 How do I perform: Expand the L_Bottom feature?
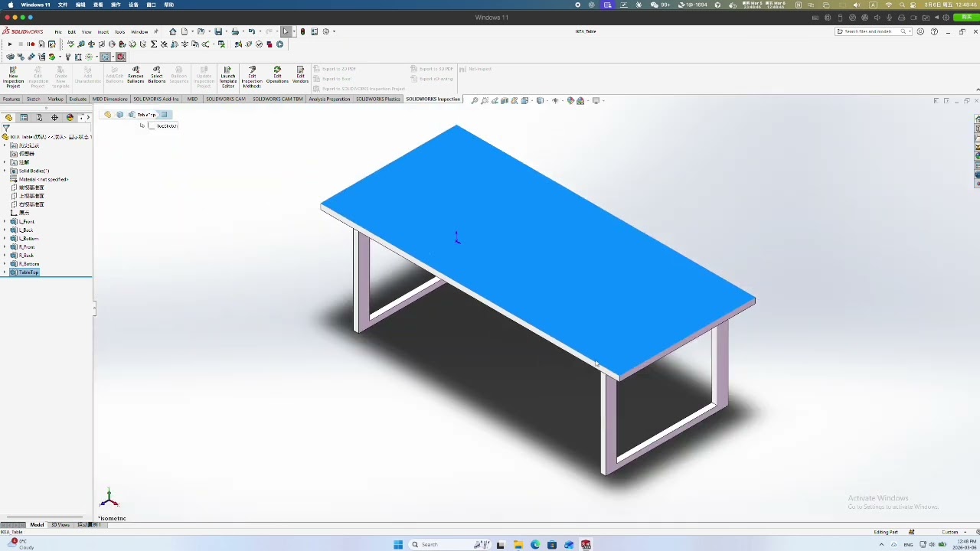click(x=5, y=239)
